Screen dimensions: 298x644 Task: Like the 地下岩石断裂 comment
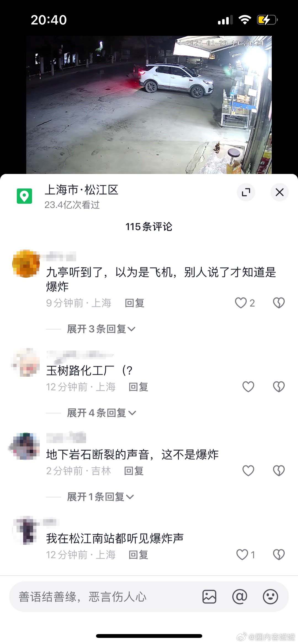[x=248, y=471]
